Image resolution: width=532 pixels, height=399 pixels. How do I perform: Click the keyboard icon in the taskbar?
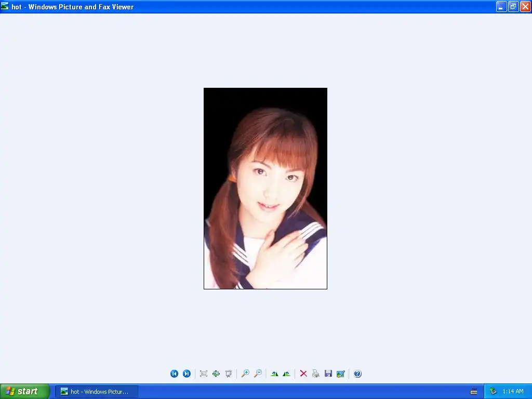click(x=474, y=392)
